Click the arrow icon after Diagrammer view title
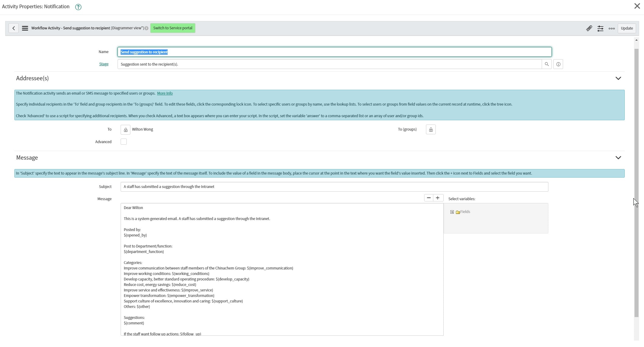 coord(146,28)
